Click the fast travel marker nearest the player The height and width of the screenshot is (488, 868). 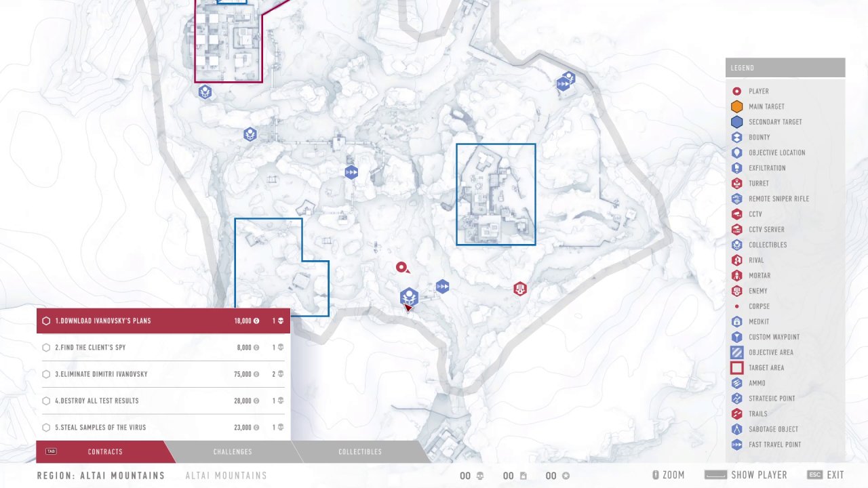[x=442, y=287]
